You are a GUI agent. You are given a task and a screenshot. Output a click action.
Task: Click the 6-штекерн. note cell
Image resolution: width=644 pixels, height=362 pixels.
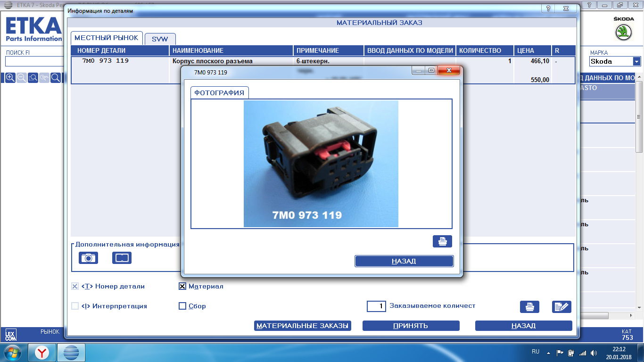(x=312, y=61)
